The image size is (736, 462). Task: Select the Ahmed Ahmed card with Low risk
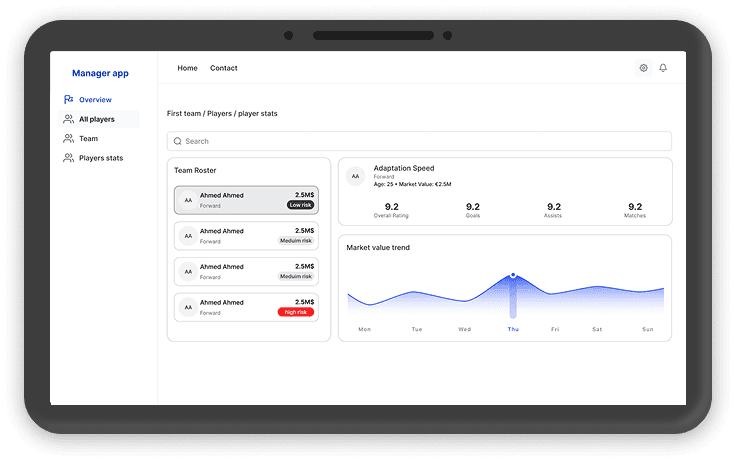point(246,200)
